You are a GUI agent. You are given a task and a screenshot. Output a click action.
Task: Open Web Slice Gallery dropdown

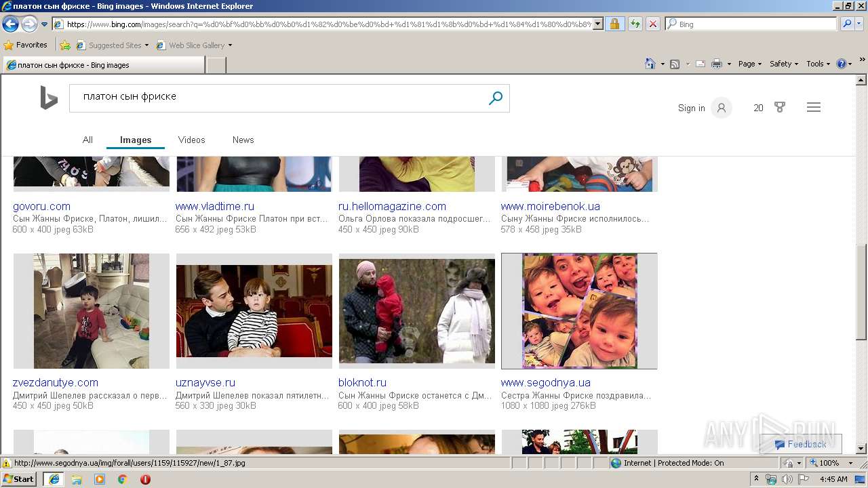194,45
